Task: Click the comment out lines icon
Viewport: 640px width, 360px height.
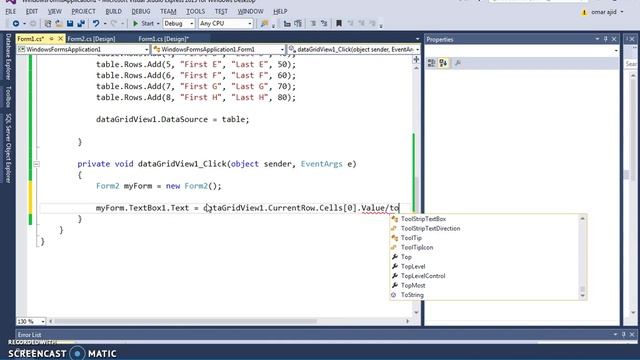Action: pyautogui.click(x=313, y=24)
